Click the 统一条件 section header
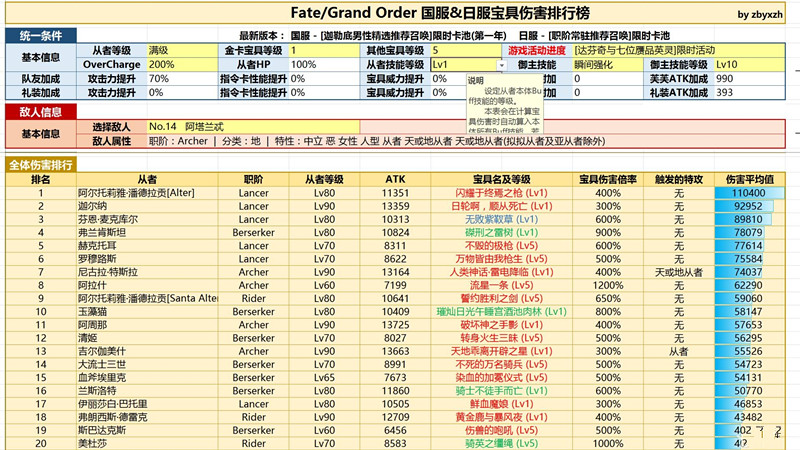Image resolution: width=800 pixels, height=450 pixels. click(41, 36)
